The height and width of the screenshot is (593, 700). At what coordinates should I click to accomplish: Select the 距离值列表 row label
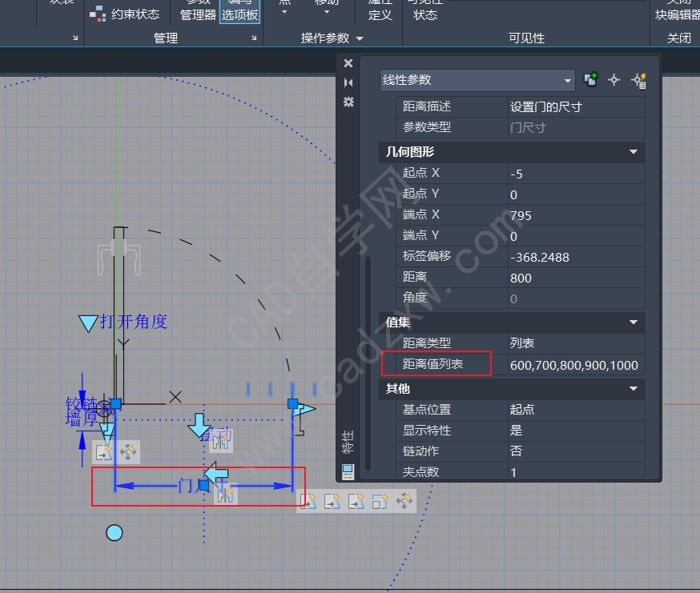[x=432, y=364]
